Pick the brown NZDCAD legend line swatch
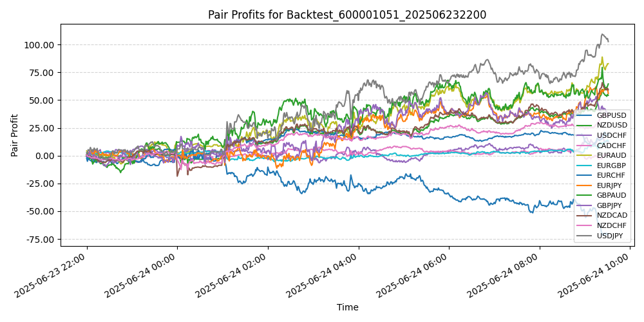 [x=585, y=215]
